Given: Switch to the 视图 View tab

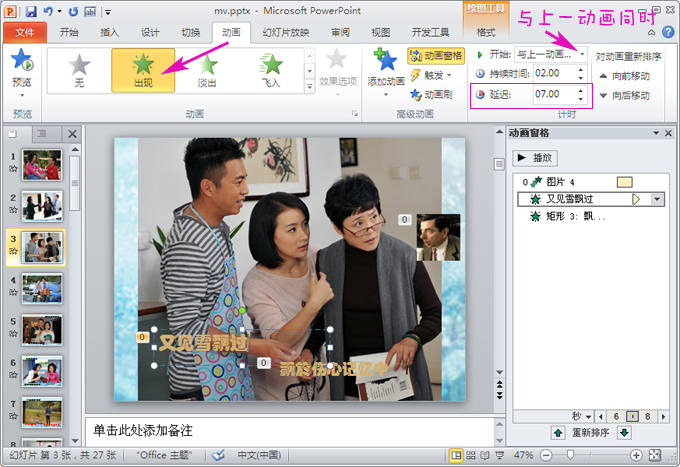Looking at the screenshot, I should pyautogui.click(x=381, y=33).
